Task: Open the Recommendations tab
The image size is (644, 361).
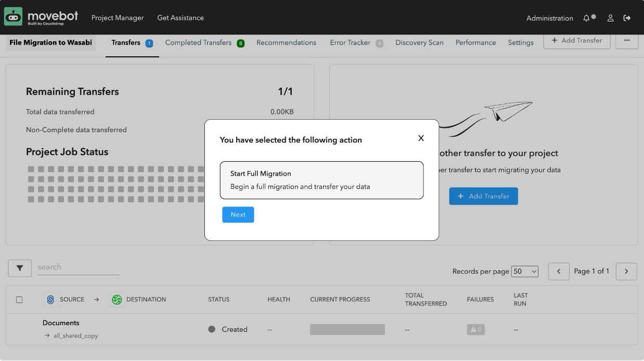Action: tap(286, 43)
